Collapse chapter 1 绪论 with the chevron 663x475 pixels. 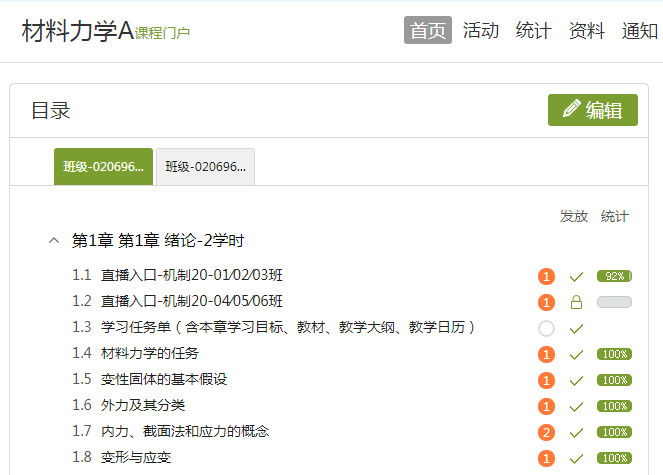53,241
